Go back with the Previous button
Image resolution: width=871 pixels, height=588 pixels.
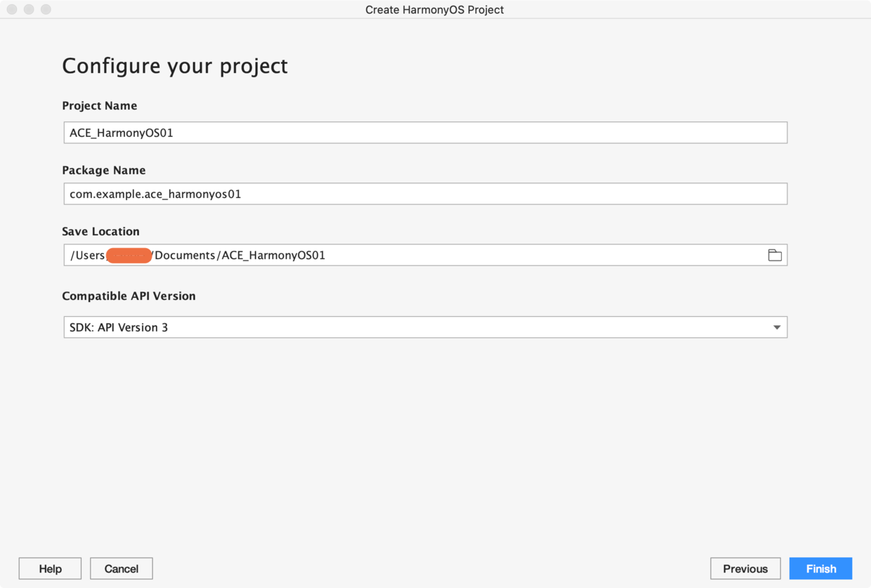coord(745,569)
